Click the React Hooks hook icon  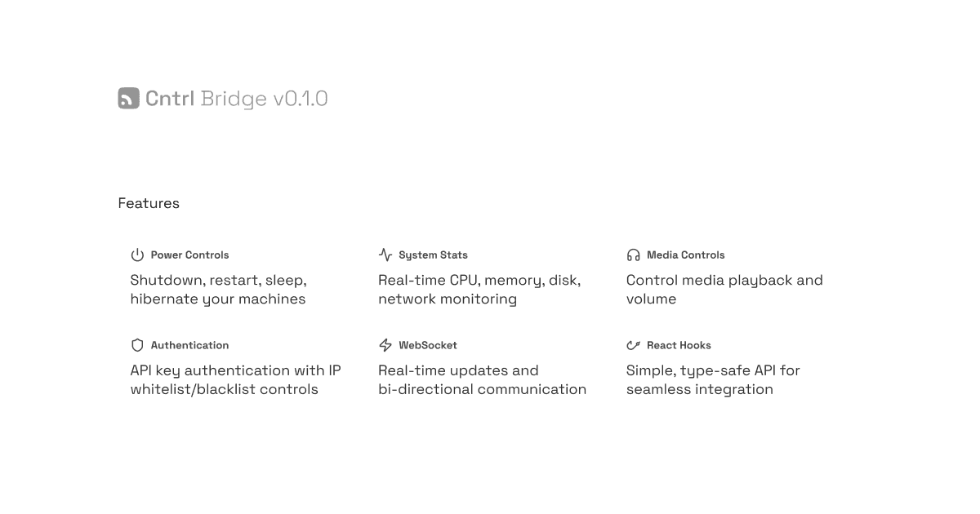[x=634, y=345]
